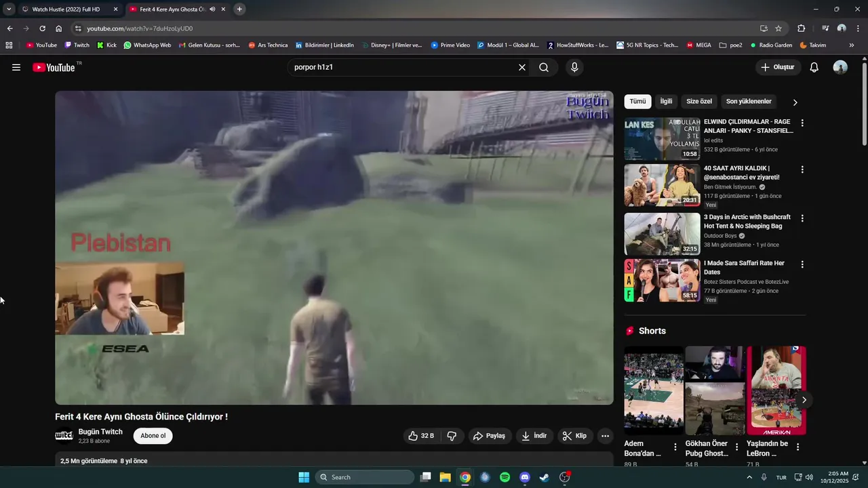Image resolution: width=868 pixels, height=488 pixels.
Task: Select the Size özel filter chip
Action: (699, 102)
